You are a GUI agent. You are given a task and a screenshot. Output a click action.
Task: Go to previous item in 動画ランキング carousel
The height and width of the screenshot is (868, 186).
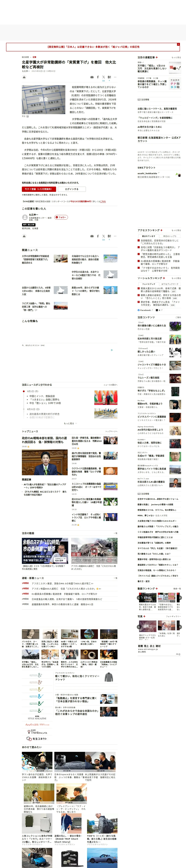pyautogui.click(x=139, y=597)
